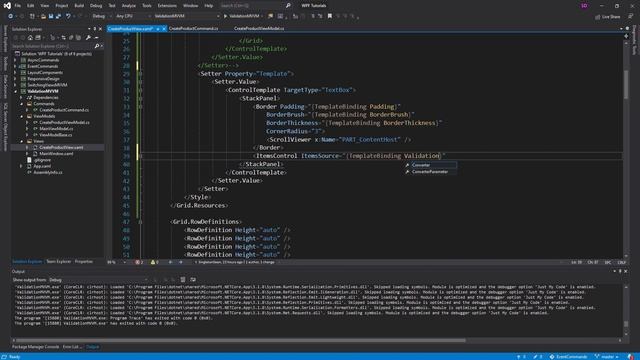The width and height of the screenshot is (640, 360).
Task: Click the Save All icon in the toolbar
Action: coord(58,16)
